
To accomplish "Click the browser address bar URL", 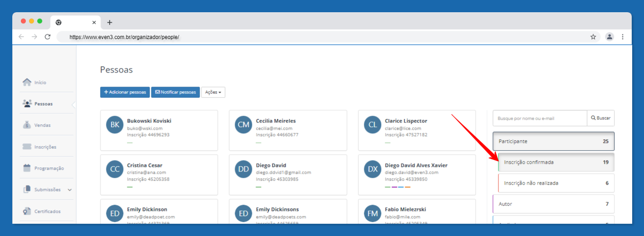I will 124,37.
